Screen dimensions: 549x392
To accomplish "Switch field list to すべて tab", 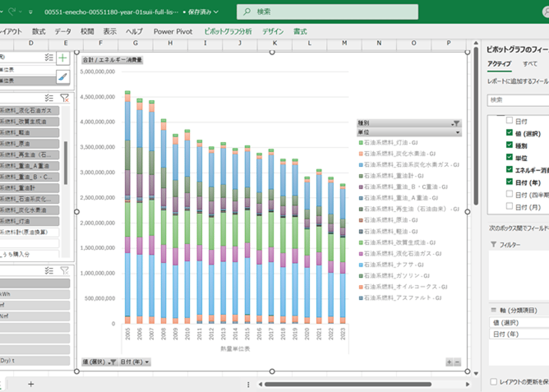I will (530, 64).
